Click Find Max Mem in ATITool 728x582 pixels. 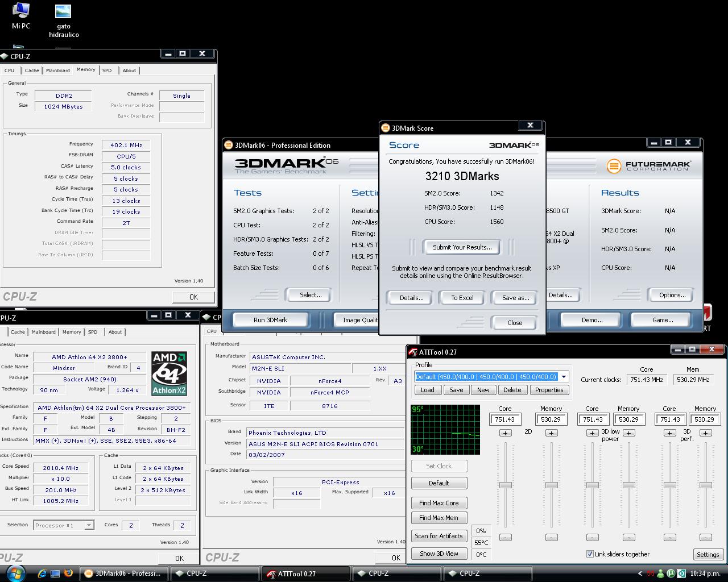coord(439,518)
